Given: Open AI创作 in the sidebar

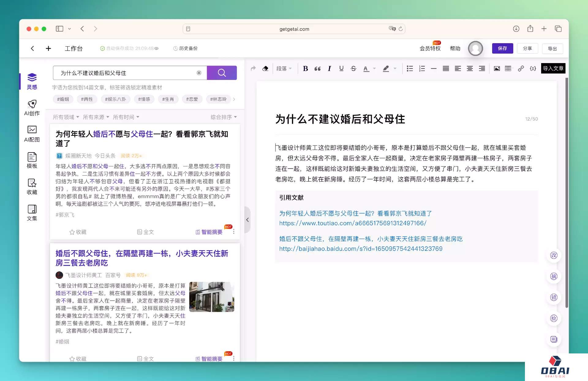Looking at the screenshot, I should [x=32, y=108].
